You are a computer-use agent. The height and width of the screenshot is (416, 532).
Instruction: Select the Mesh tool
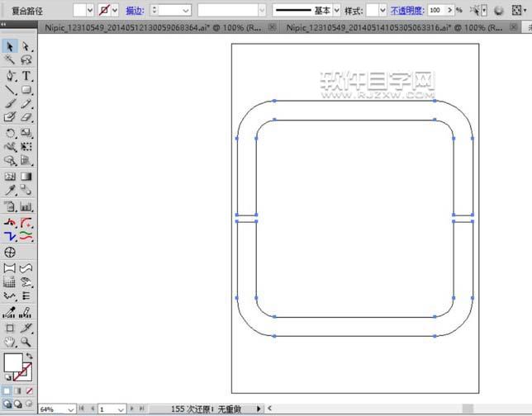tap(10, 177)
